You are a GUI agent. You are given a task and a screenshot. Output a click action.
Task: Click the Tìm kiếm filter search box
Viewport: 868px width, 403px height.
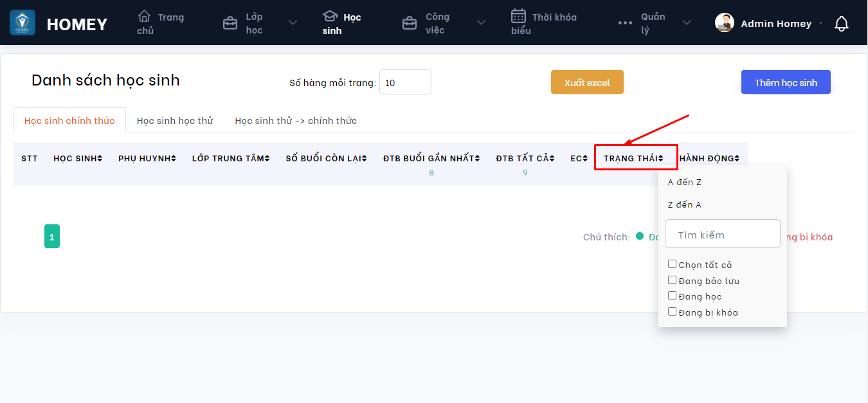tap(722, 235)
